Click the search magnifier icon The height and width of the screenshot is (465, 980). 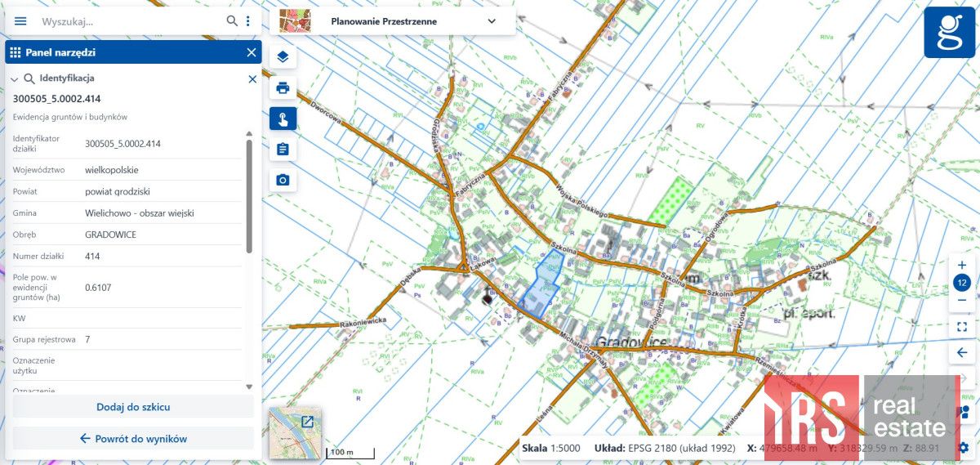point(232,21)
